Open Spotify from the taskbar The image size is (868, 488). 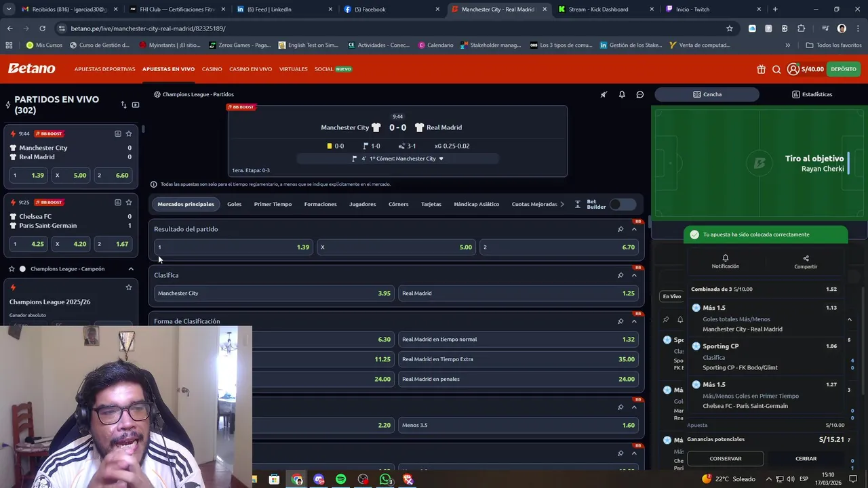341,479
